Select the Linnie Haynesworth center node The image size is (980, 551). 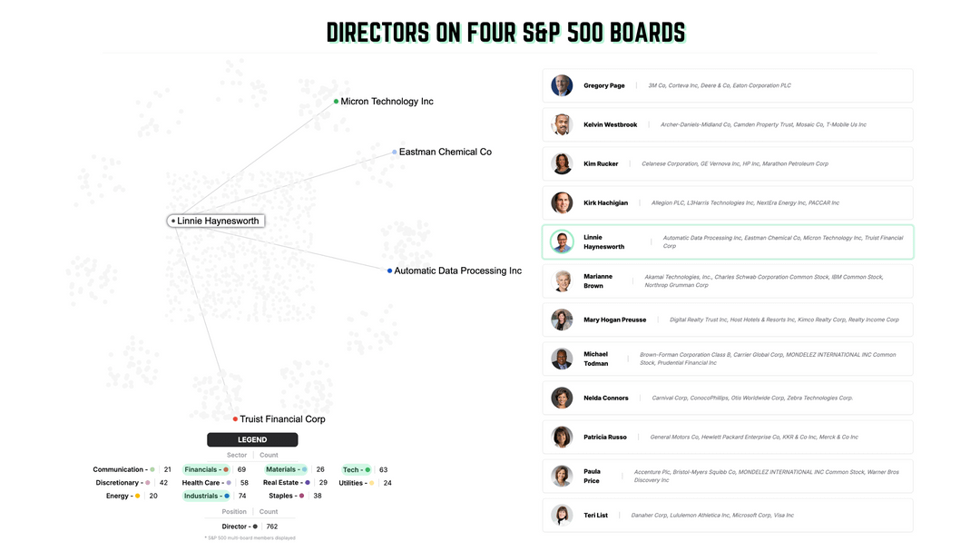(217, 221)
